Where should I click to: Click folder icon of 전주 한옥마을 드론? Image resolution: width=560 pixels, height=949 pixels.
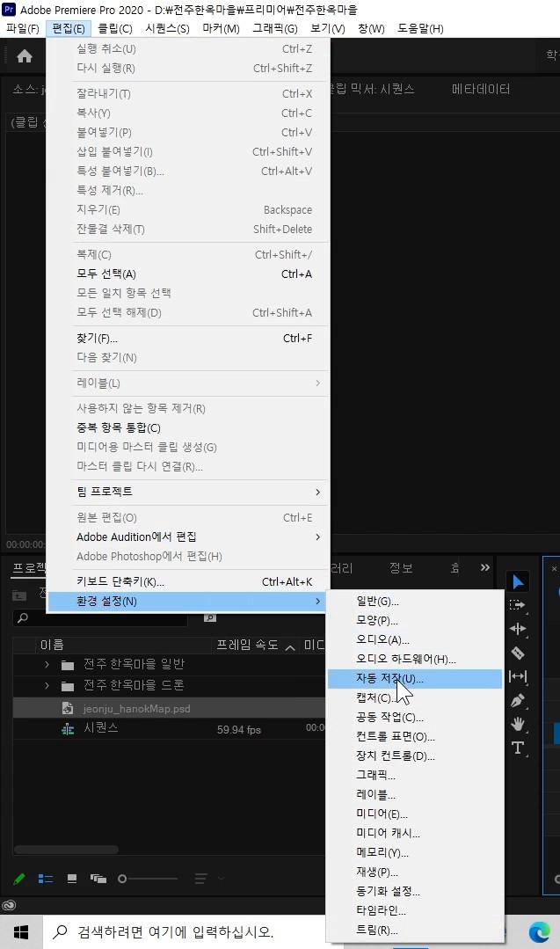pyautogui.click(x=68, y=686)
